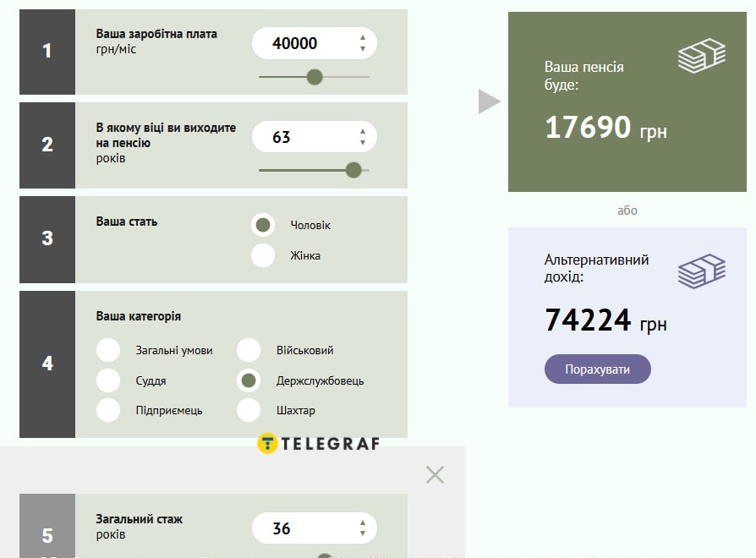Select the Чоловік gender radio button
This screenshot has height=558, width=756.
point(263,225)
